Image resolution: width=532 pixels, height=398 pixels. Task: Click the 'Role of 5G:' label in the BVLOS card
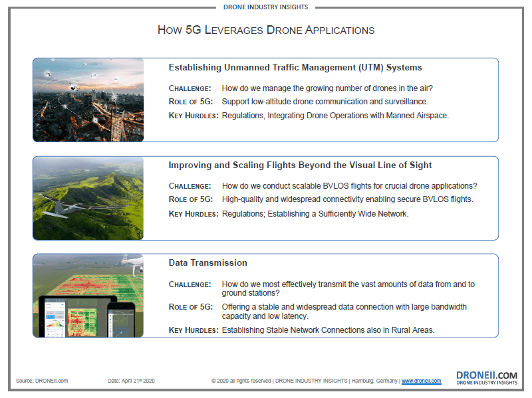click(190, 199)
